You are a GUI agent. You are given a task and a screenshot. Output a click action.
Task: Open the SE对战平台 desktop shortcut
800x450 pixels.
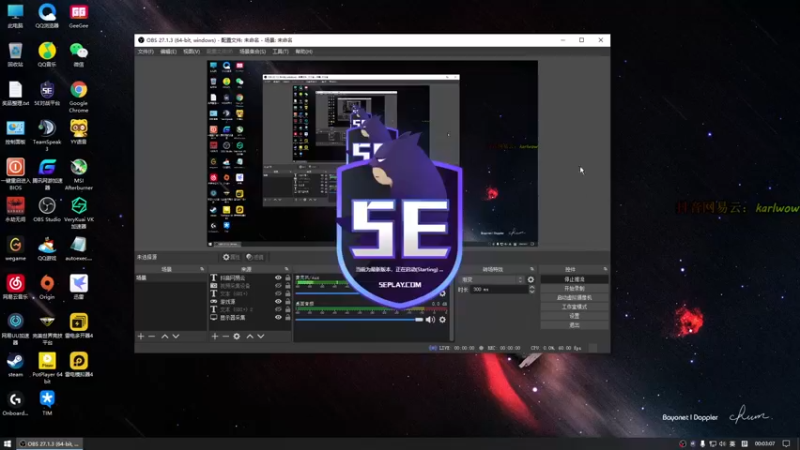click(x=47, y=93)
